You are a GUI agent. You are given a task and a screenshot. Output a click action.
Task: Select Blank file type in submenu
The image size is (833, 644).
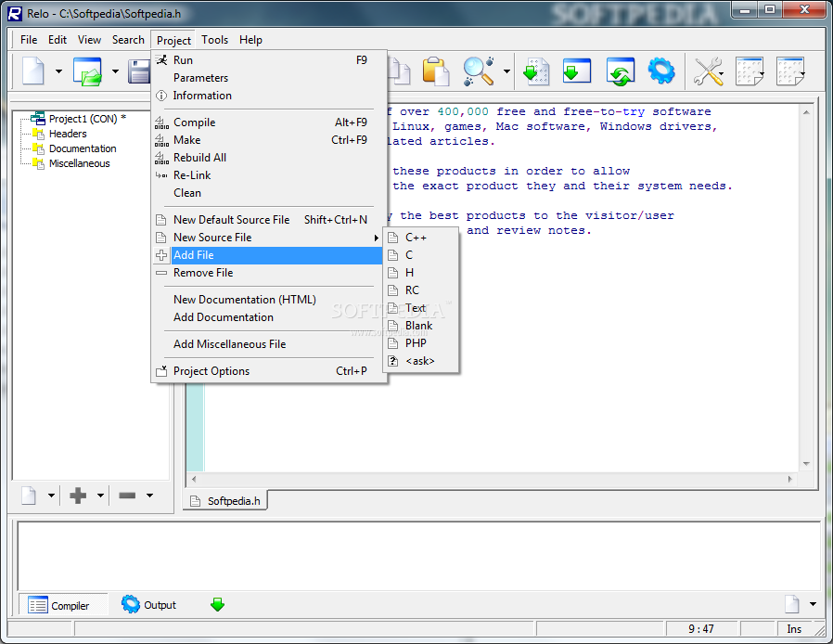(x=420, y=326)
